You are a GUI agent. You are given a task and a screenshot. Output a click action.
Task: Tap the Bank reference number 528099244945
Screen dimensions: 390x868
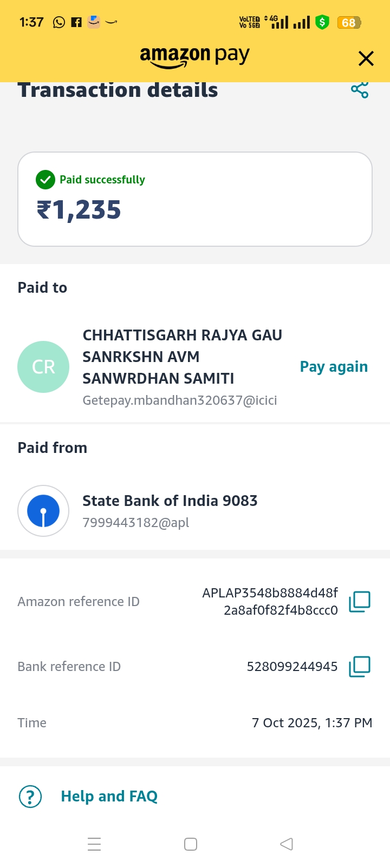pos(292,666)
